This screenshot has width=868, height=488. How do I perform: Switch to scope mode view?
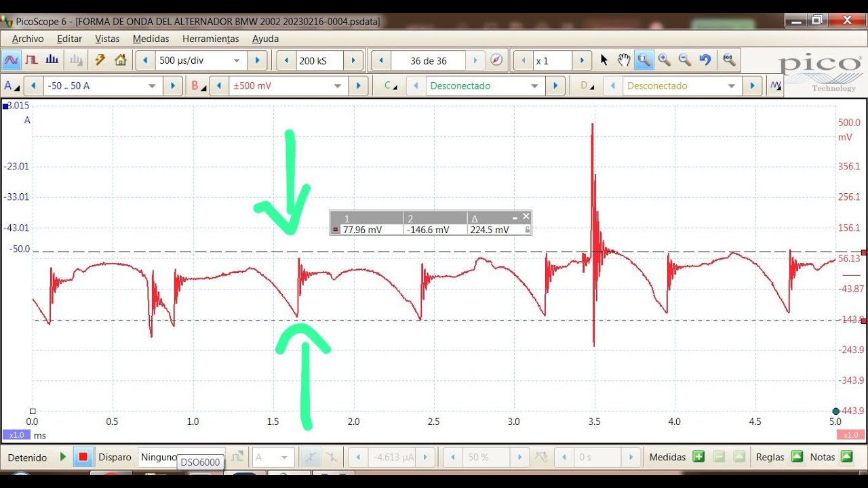point(12,60)
